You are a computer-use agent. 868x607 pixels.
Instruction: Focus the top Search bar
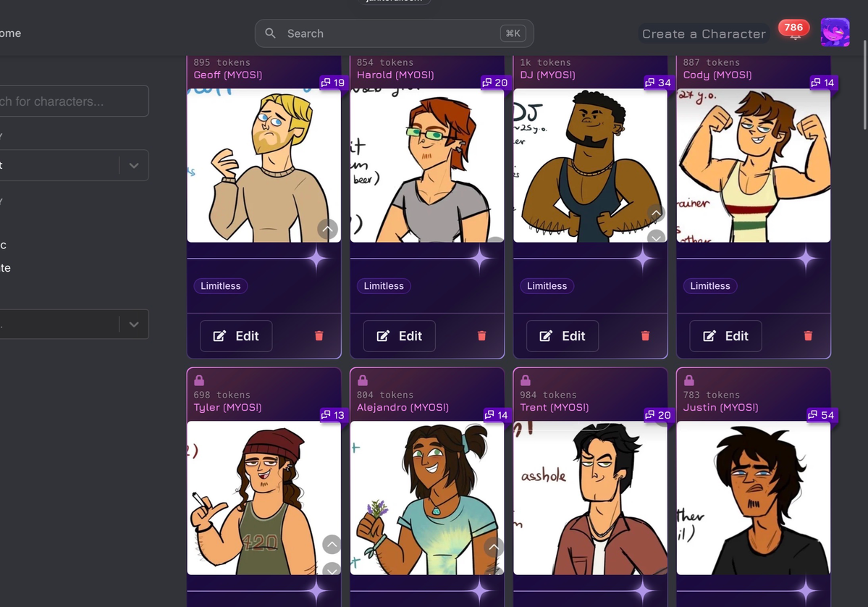point(394,33)
